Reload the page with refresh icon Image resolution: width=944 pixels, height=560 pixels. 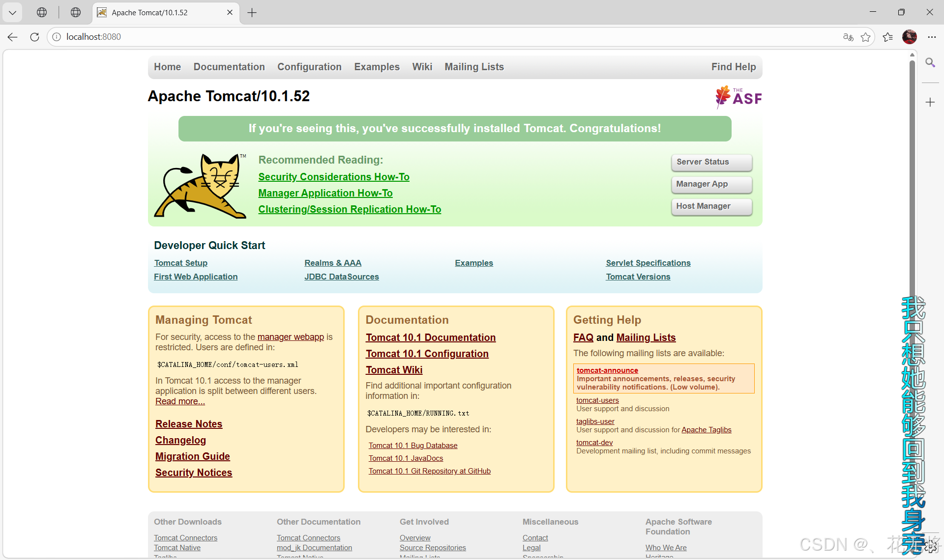point(34,37)
